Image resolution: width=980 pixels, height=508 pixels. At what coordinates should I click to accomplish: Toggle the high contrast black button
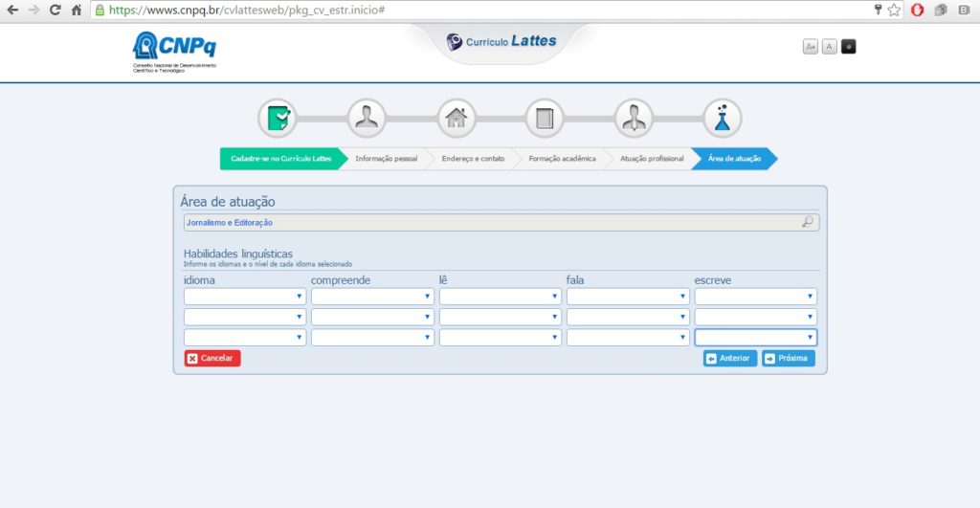coord(848,46)
